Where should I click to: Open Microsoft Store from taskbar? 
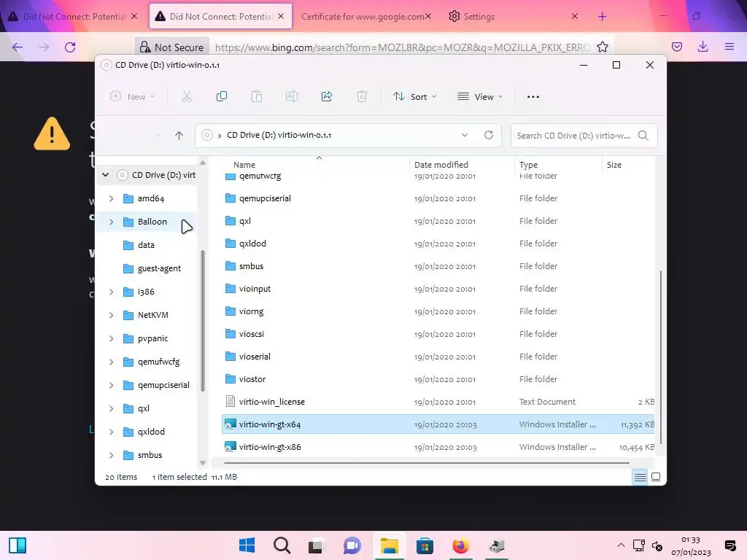click(425, 545)
